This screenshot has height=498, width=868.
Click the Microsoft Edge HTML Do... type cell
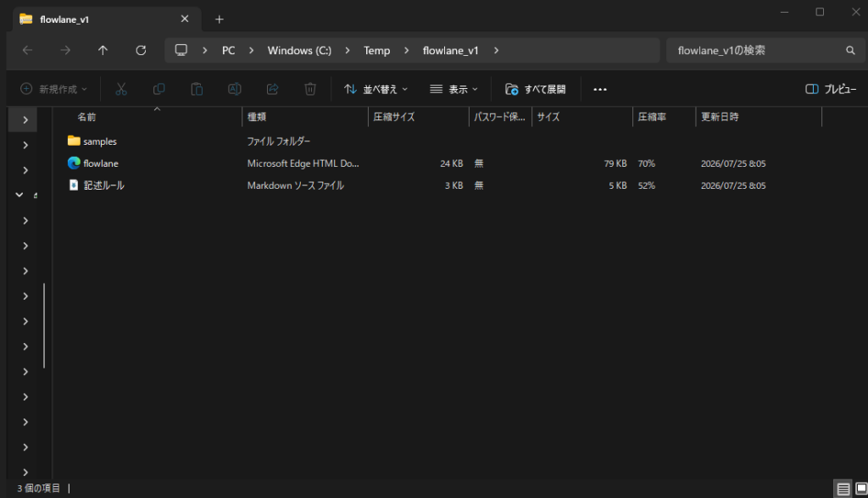pyautogui.click(x=303, y=163)
